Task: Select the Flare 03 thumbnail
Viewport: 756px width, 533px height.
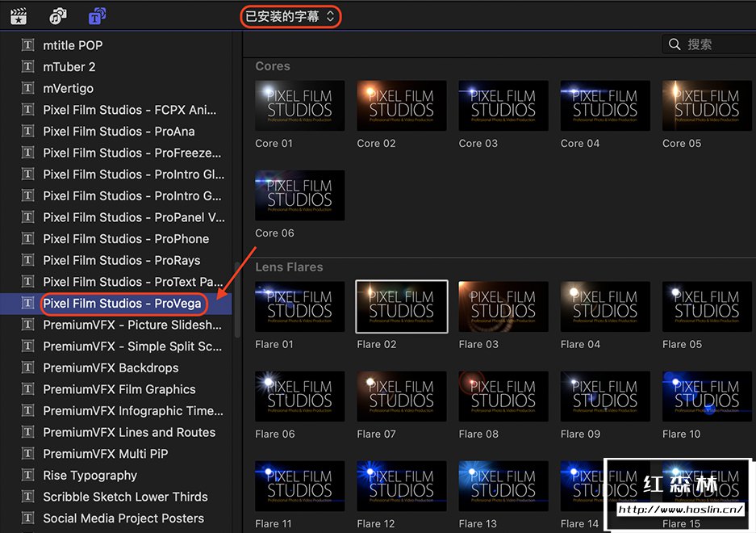Action: point(503,307)
